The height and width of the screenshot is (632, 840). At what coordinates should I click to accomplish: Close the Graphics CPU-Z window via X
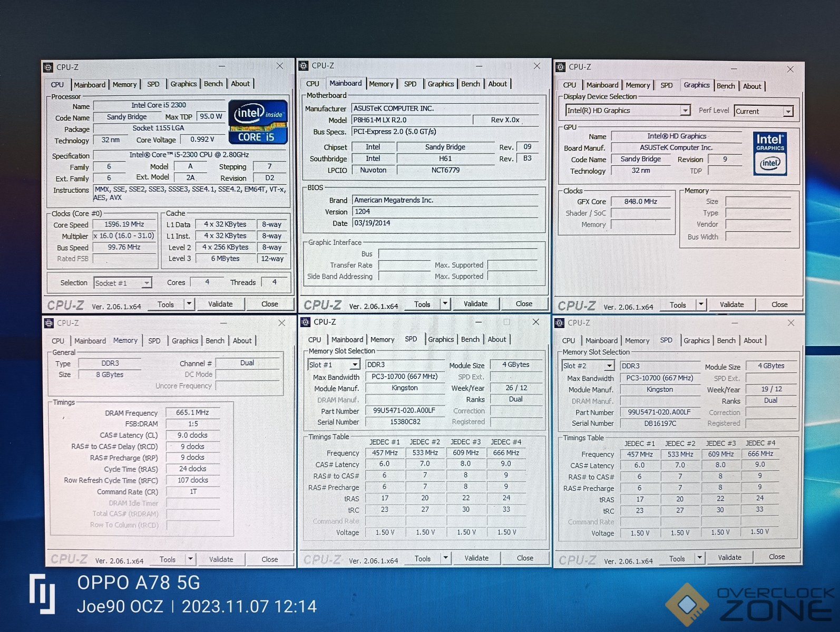pyautogui.click(x=790, y=69)
